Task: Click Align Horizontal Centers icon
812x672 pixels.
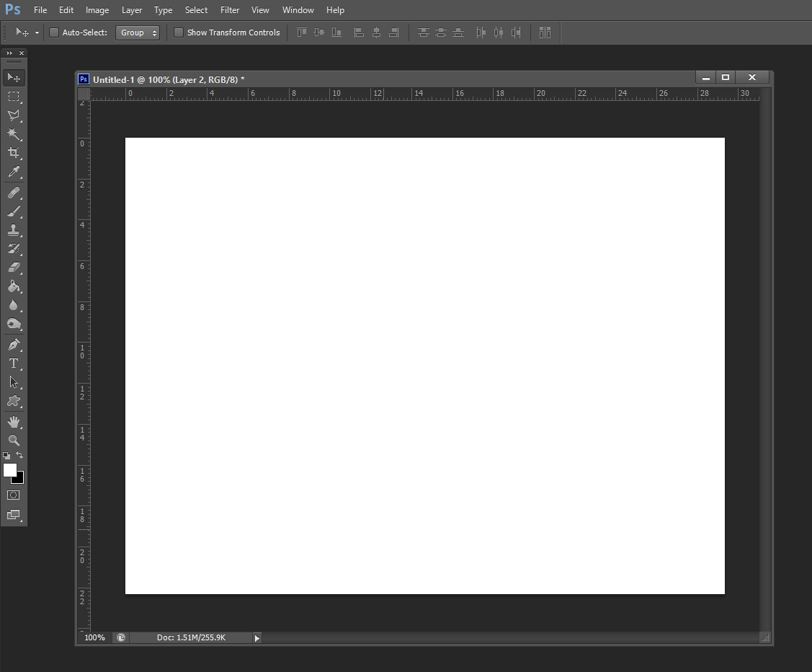Action: 377,32
